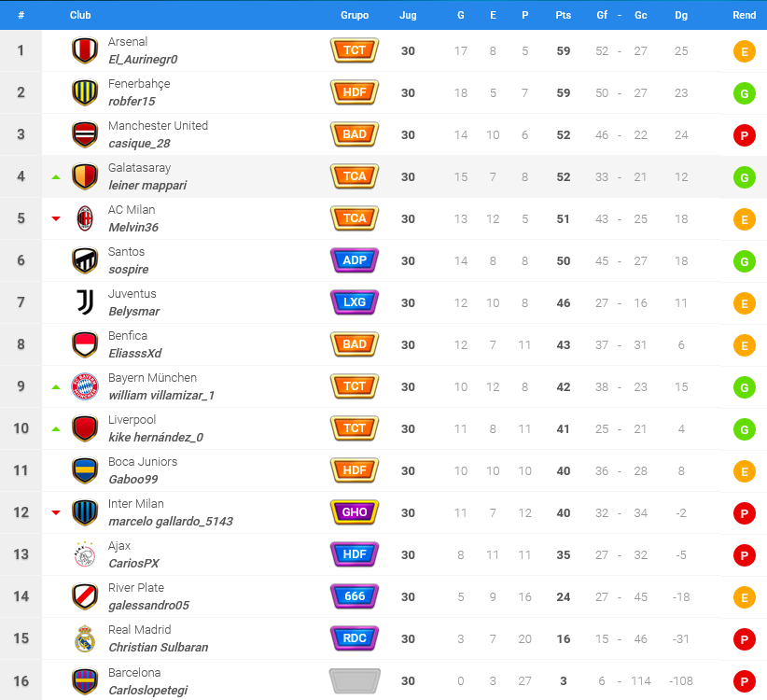Image resolution: width=767 pixels, height=700 pixels.
Task: Sort table by Pts column header
Action: 563,15
